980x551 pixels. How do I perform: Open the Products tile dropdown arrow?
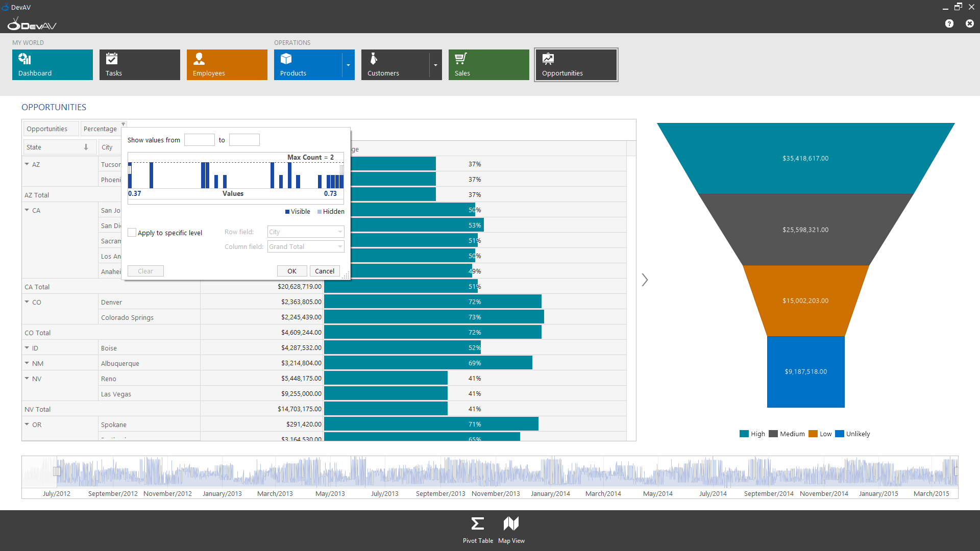(349, 65)
